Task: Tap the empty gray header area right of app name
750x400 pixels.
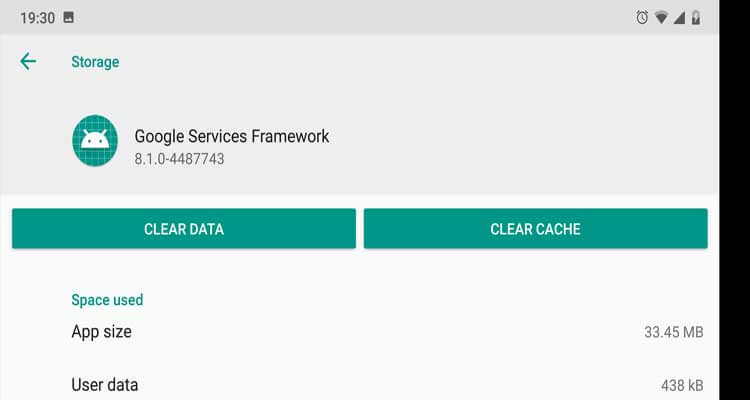Action: [520, 140]
